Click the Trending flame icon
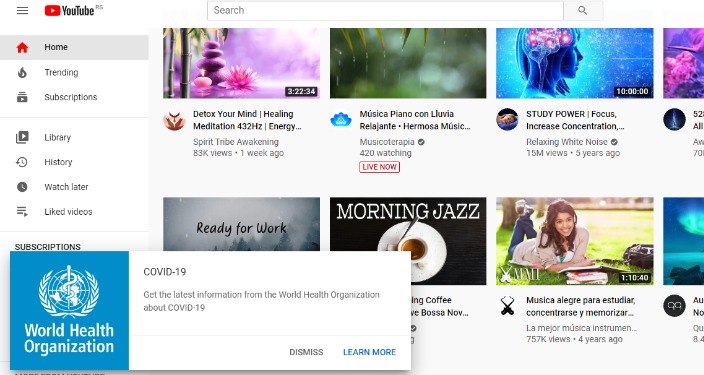This screenshot has height=375, width=704. point(22,72)
